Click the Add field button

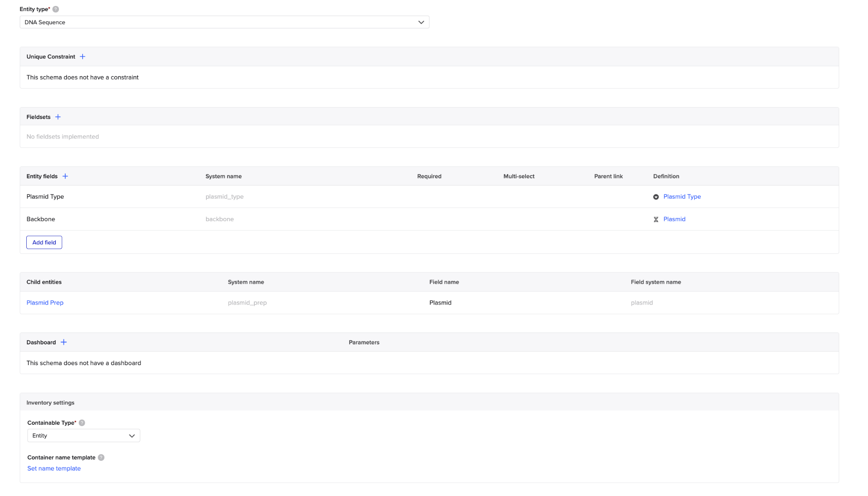(44, 242)
